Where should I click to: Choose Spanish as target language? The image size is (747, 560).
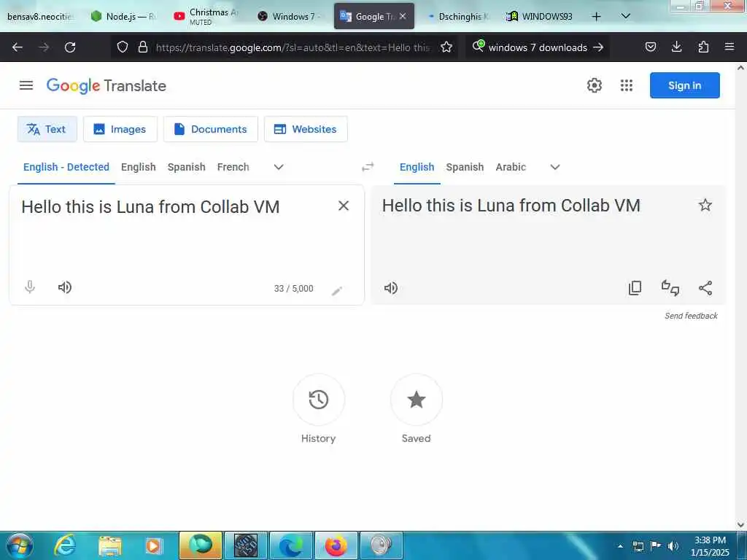pyautogui.click(x=465, y=167)
